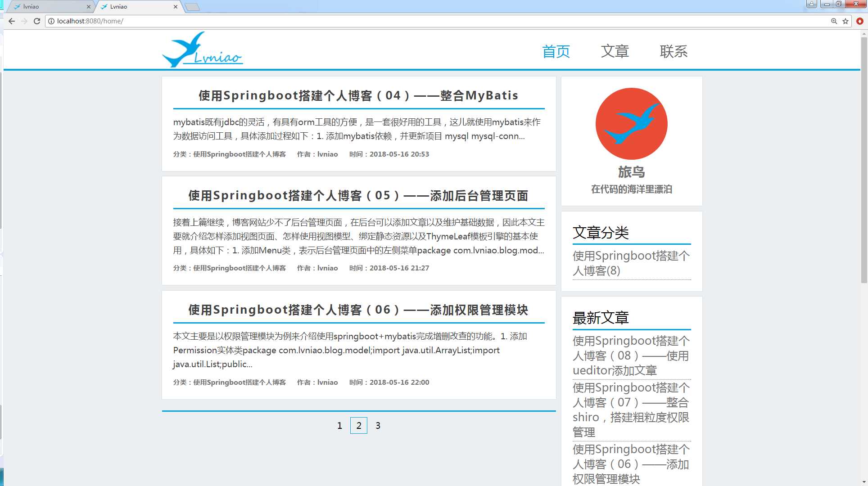Open article 06 添加权限管理模块 title

pyautogui.click(x=358, y=310)
